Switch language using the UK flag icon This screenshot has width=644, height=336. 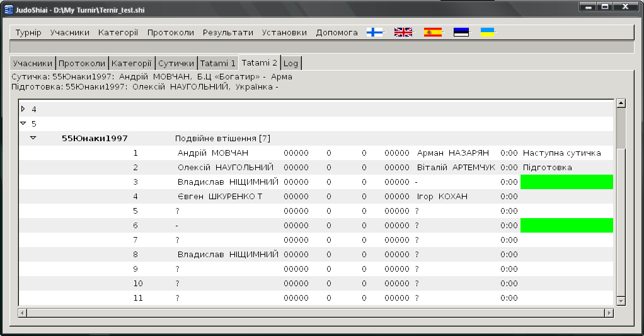tap(403, 32)
